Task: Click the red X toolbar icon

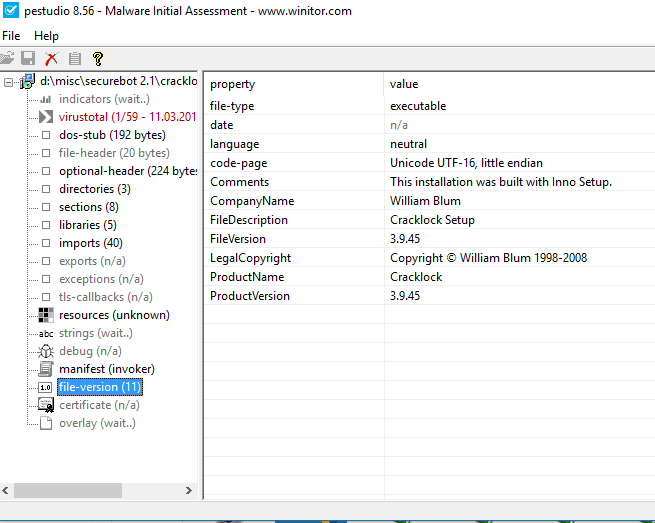Action: pos(52,59)
